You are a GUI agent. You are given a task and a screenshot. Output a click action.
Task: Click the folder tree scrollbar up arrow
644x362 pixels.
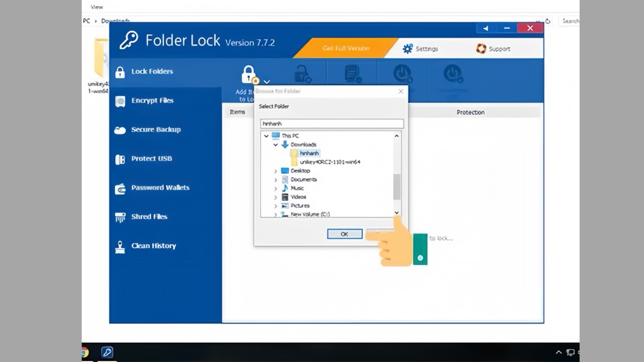pyautogui.click(x=397, y=136)
